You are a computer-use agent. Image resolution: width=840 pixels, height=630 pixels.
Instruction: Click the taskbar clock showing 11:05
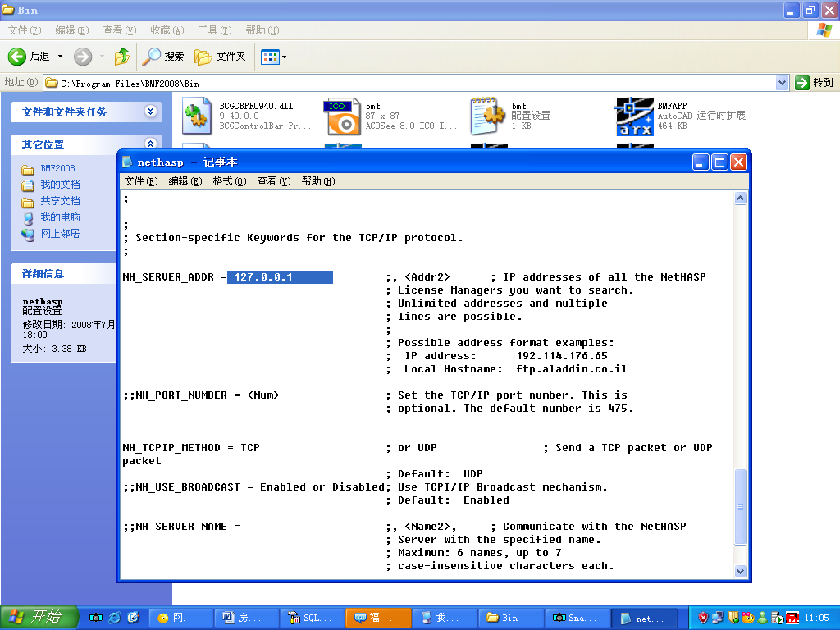point(816,618)
